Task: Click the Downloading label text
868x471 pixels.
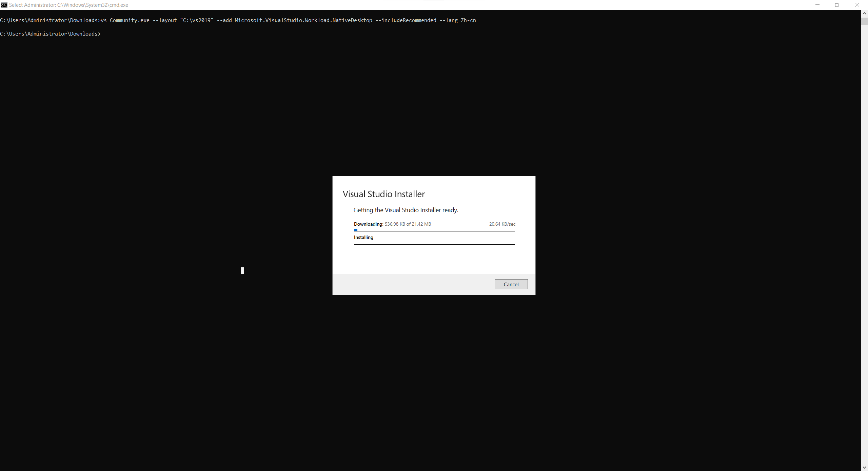Action: point(369,224)
